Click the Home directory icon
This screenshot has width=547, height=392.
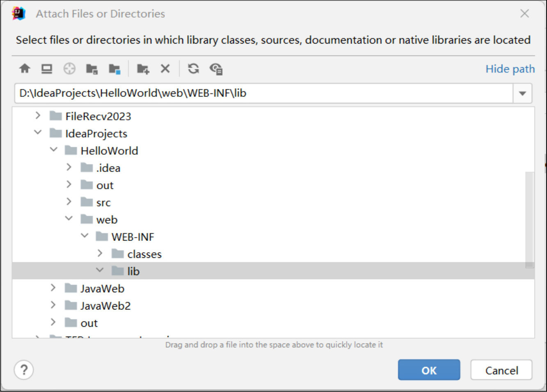pos(25,69)
